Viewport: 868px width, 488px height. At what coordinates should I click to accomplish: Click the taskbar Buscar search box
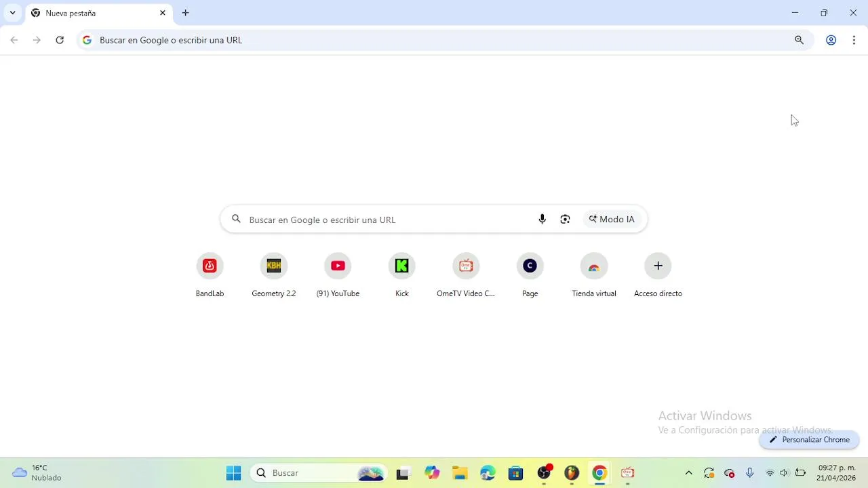319,473
